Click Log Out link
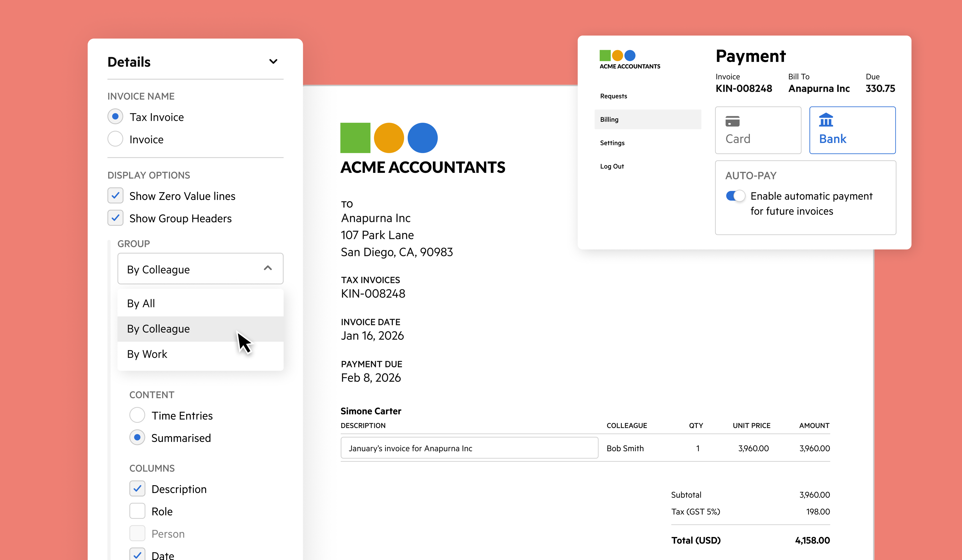The height and width of the screenshot is (560, 962). click(612, 167)
